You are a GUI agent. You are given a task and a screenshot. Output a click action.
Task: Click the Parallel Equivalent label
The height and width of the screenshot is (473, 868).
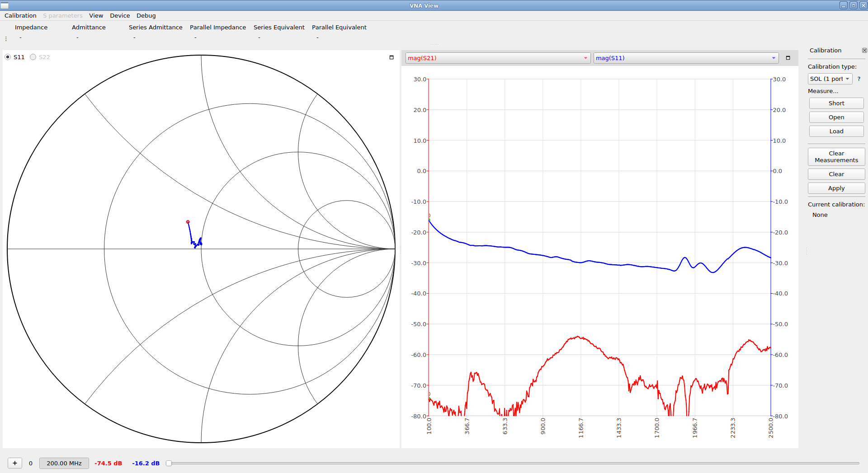[x=339, y=28]
